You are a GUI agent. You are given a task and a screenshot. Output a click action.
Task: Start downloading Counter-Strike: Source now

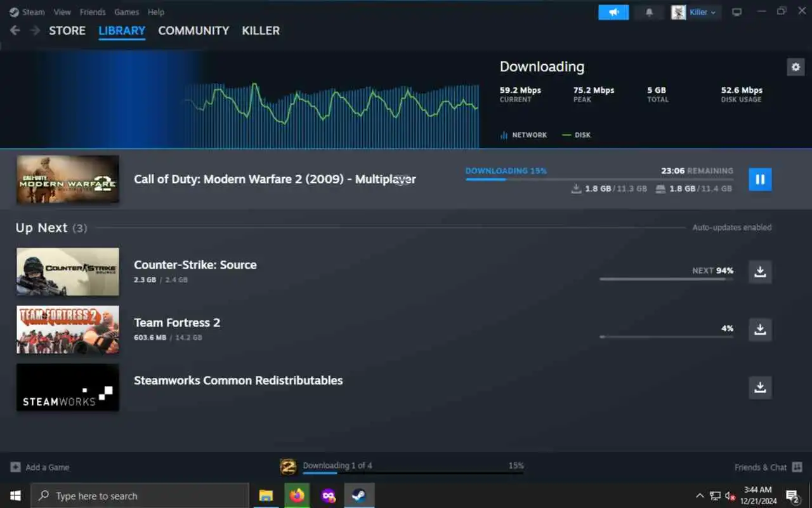click(760, 272)
